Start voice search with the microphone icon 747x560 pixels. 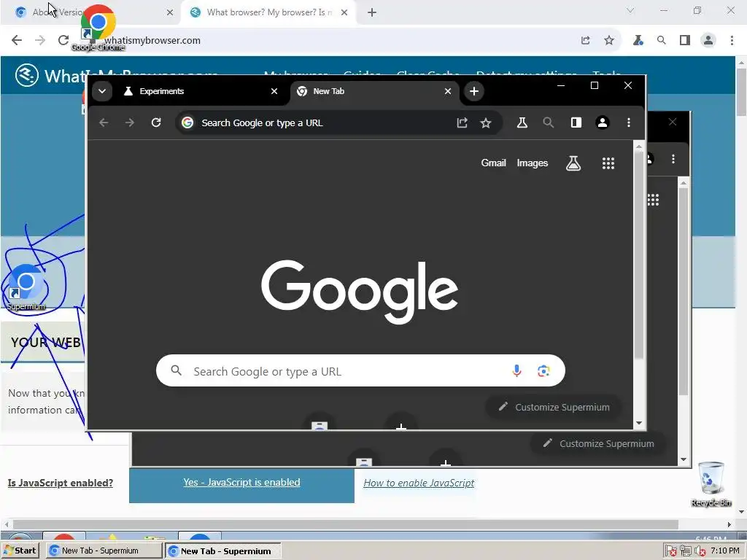[516, 370]
